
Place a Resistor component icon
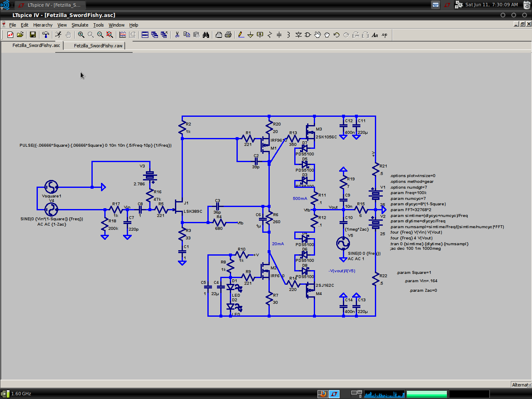pos(270,35)
